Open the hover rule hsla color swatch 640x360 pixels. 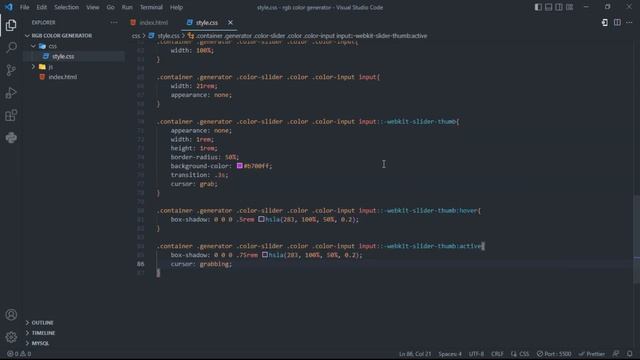coord(261,219)
